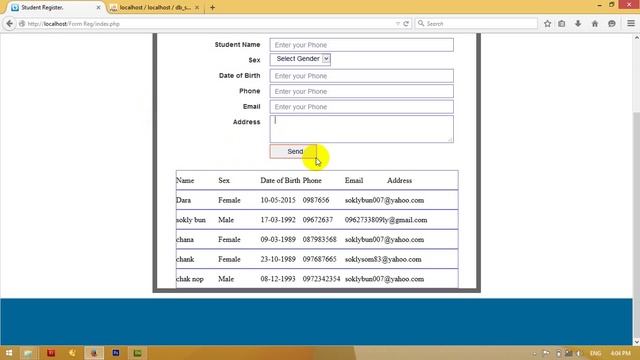This screenshot has height=360, width=640.
Task: Click the Date of Birth column header
Action: pyautogui.click(x=280, y=180)
